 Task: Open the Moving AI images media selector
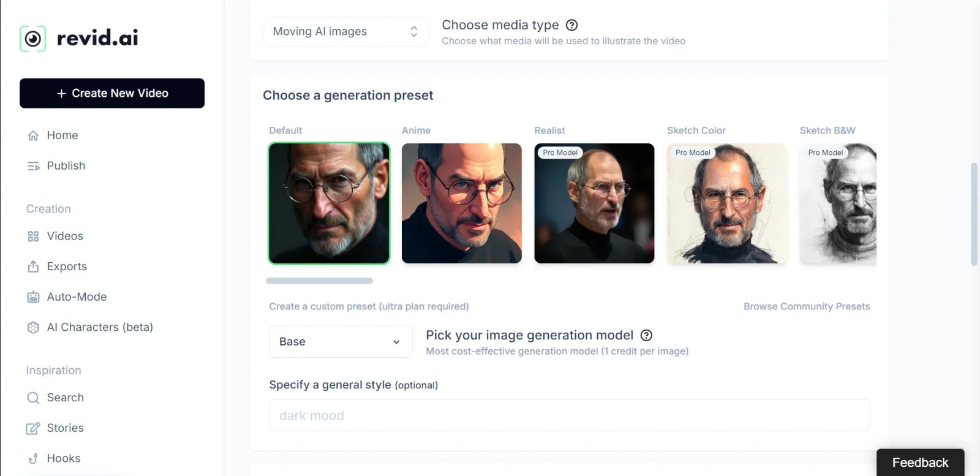click(345, 31)
